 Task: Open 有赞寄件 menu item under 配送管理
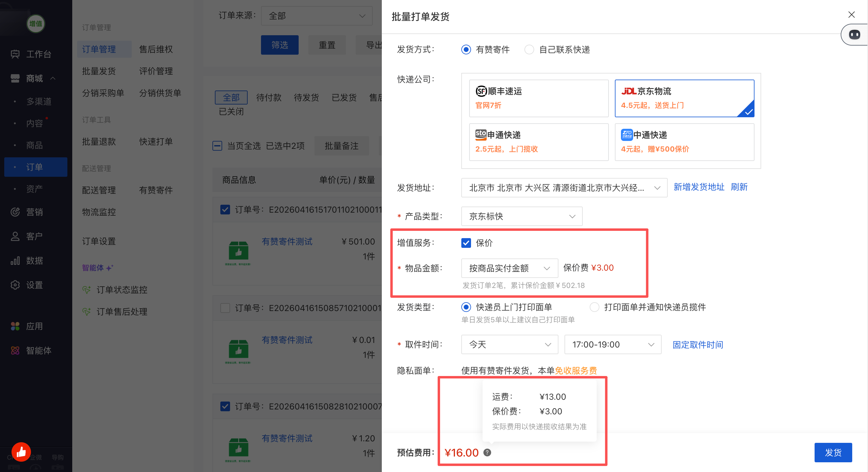click(x=156, y=190)
